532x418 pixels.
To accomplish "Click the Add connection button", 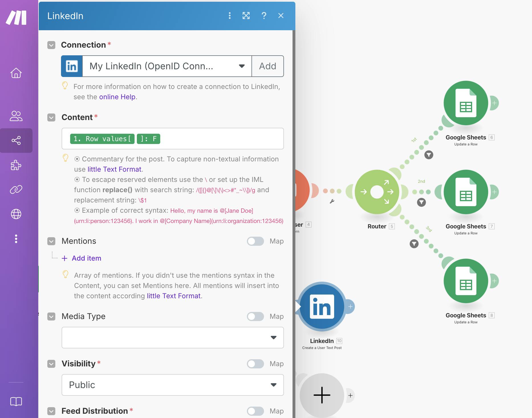I will point(268,66).
